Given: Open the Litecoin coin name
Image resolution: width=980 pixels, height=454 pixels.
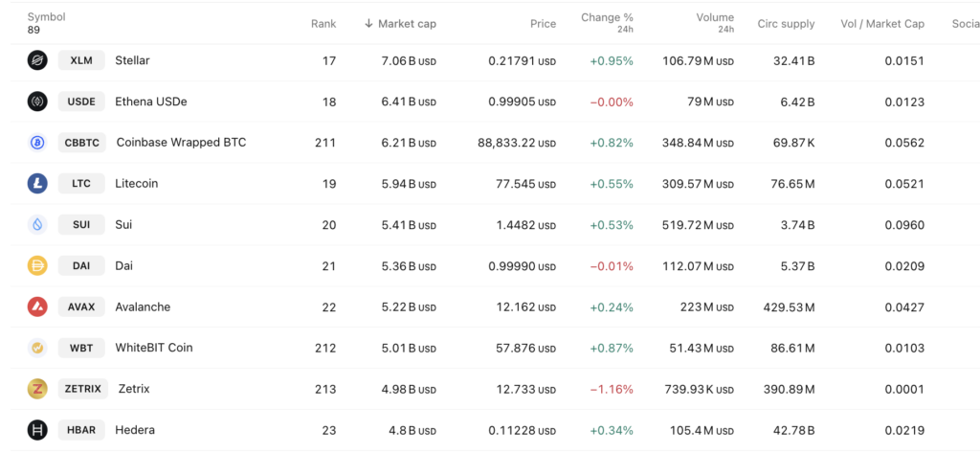Looking at the screenshot, I should (136, 184).
